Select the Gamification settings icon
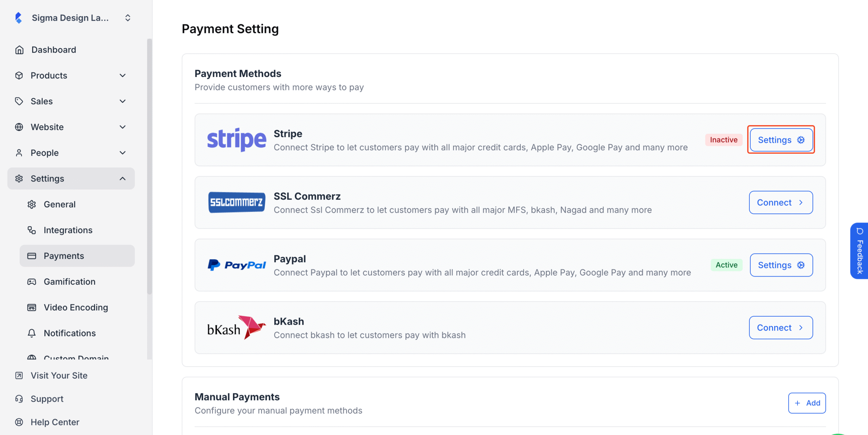Image resolution: width=868 pixels, height=435 pixels. pos(32,282)
